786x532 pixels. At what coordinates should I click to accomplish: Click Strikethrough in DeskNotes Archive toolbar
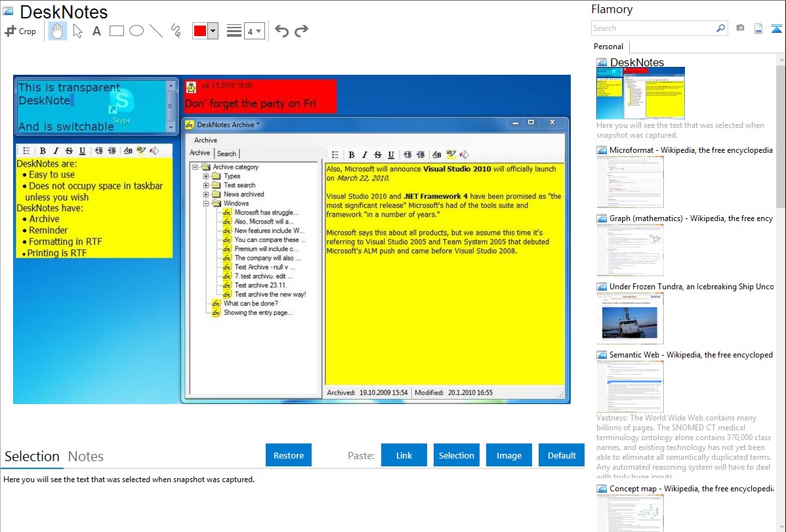click(378, 155)
